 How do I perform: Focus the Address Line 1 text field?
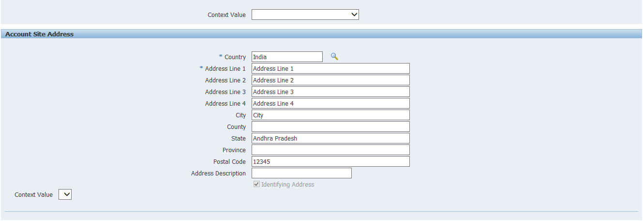point(330,68)
